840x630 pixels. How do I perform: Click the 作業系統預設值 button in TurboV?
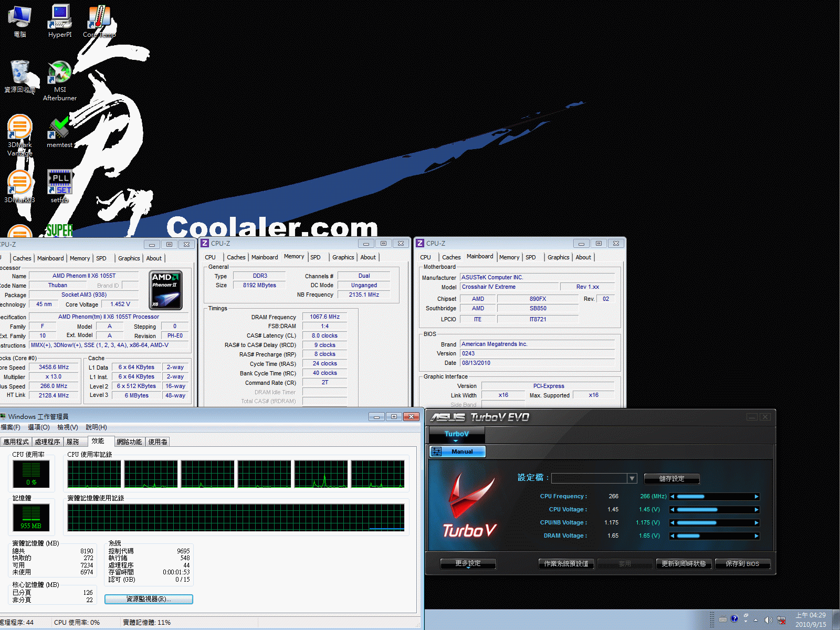[x=566, y=564]
